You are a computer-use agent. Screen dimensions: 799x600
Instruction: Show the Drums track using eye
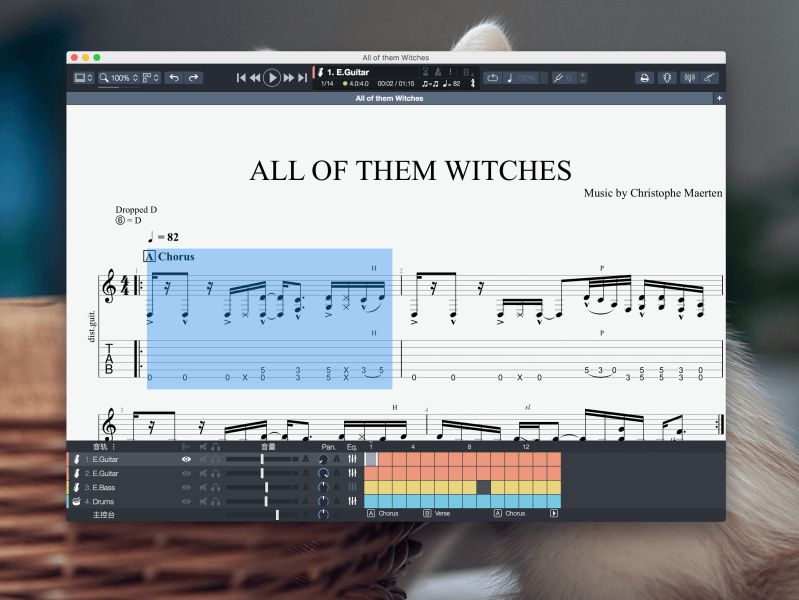(187, 501)
